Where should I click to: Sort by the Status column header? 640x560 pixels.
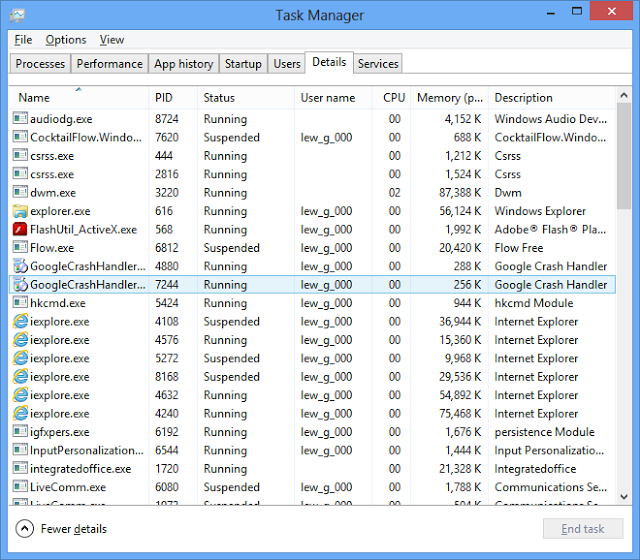click(x=246, y=98)
